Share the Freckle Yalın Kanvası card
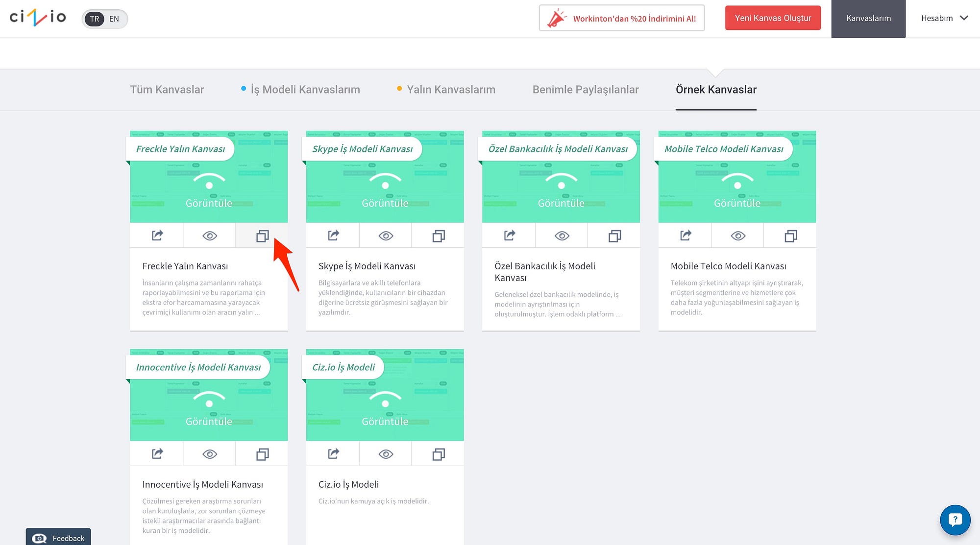Screen dimensions: 980x545 pyautogui.click(x=157, y=236)
